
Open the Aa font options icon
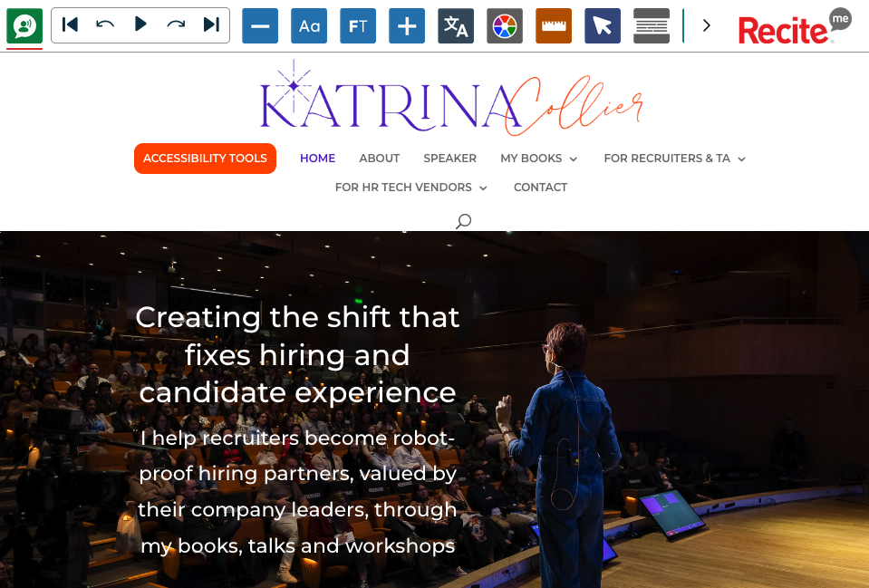pos(309,26)
